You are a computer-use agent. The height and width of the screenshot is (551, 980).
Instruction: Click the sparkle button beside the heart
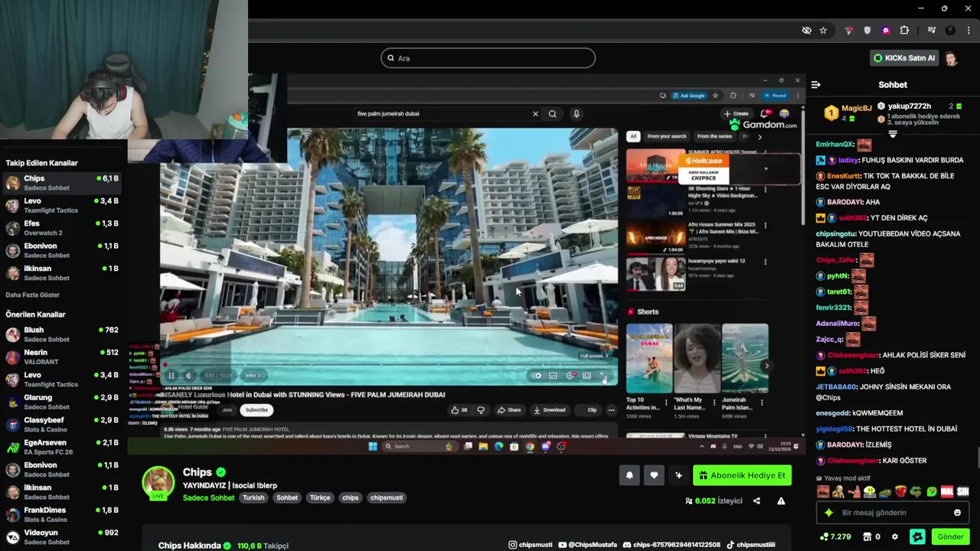pos(678,475)
